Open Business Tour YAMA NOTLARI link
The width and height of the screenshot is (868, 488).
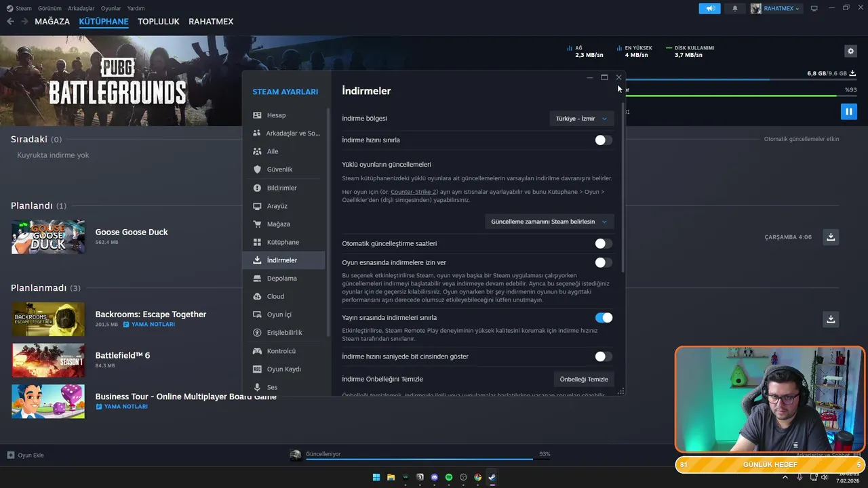coord(121,407)
